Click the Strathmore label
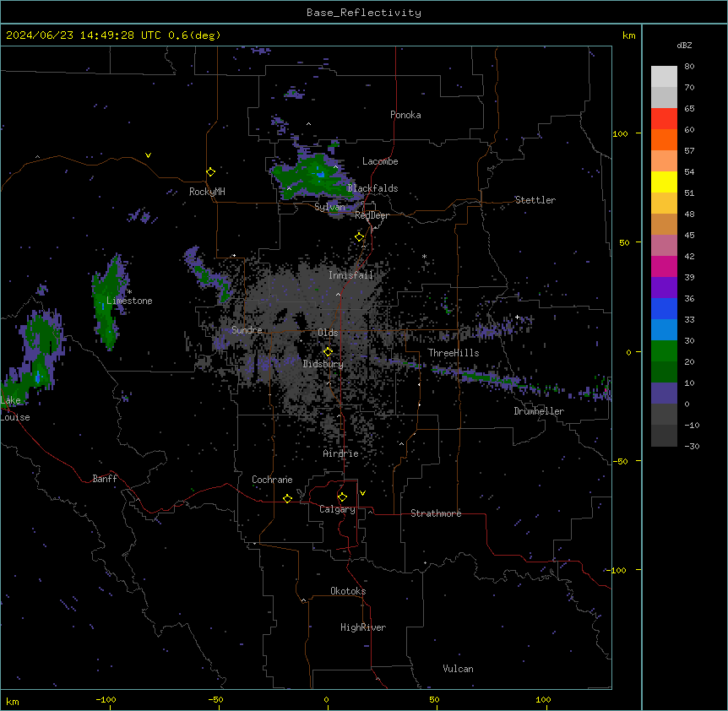Viewport: 728px width, 711px height. (x=436, y=513)
